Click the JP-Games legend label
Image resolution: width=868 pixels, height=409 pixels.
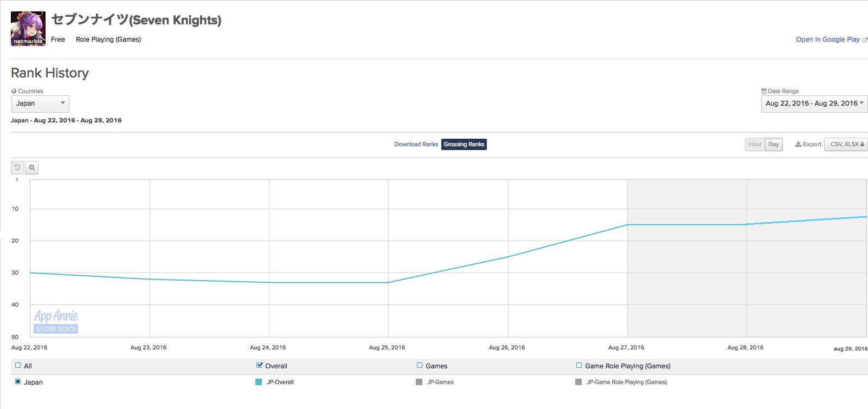point(440,382)
